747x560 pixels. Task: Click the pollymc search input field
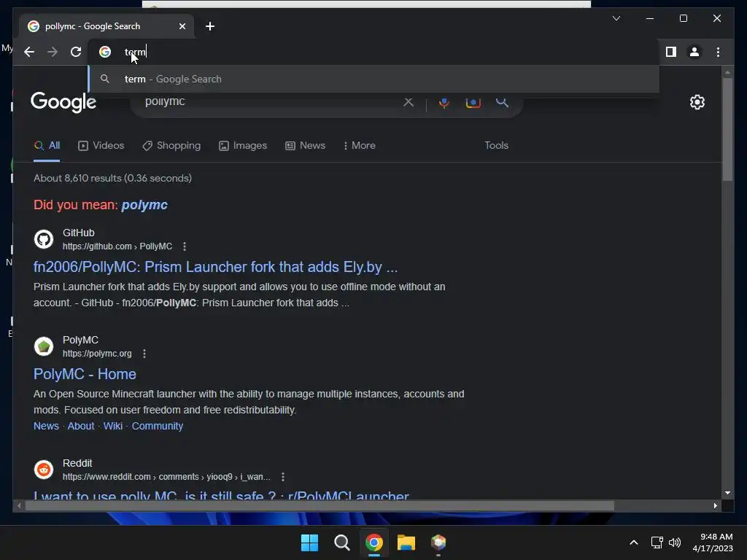click(271, 101)
